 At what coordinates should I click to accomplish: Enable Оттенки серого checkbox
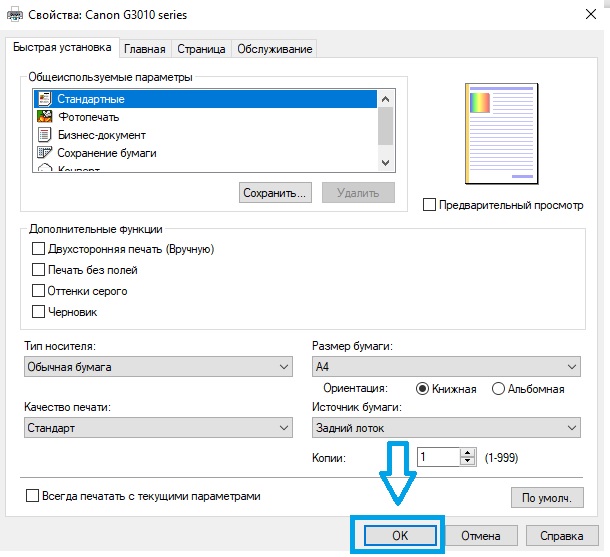tap(39, 291)
